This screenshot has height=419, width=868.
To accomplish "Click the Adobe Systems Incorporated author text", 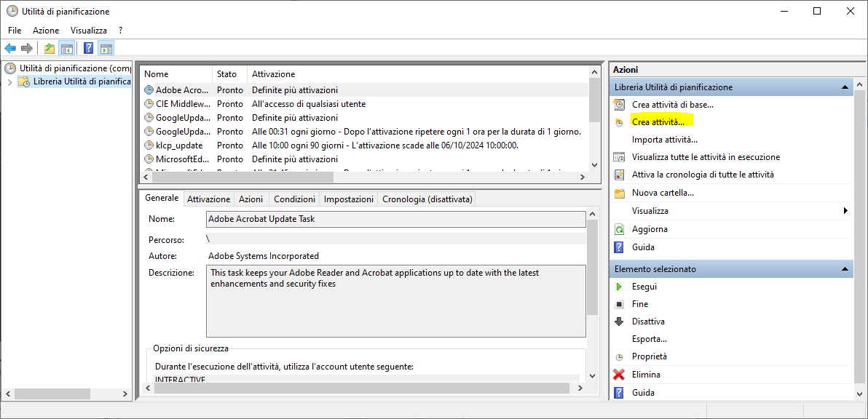I will point(264,256).
